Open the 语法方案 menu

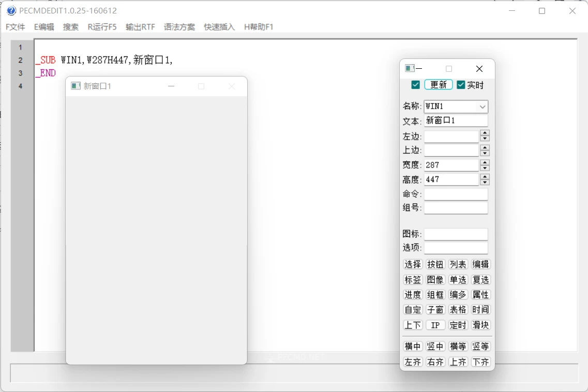[179, 27]
